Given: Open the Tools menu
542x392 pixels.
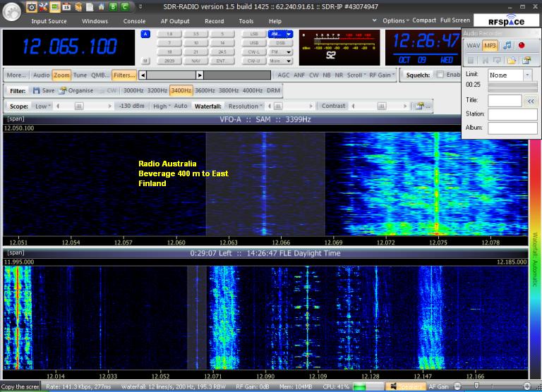Looking at the screenshot, I should [246, 21].
